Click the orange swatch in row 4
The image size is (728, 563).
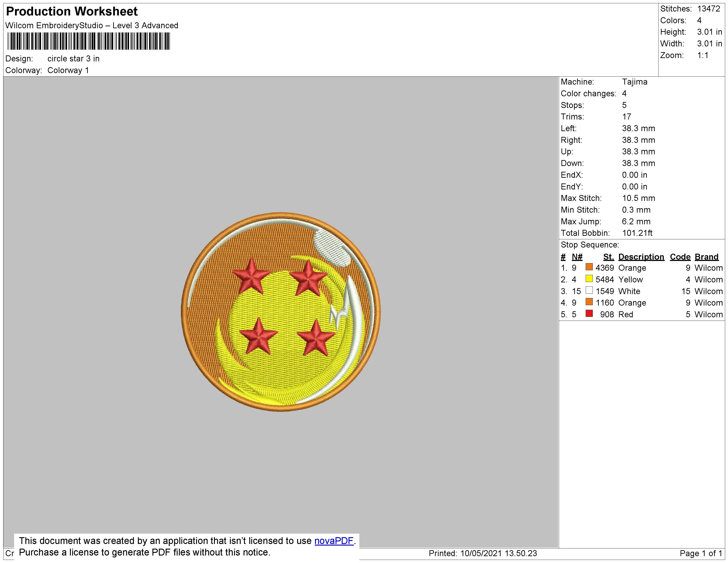pos(589,302)
